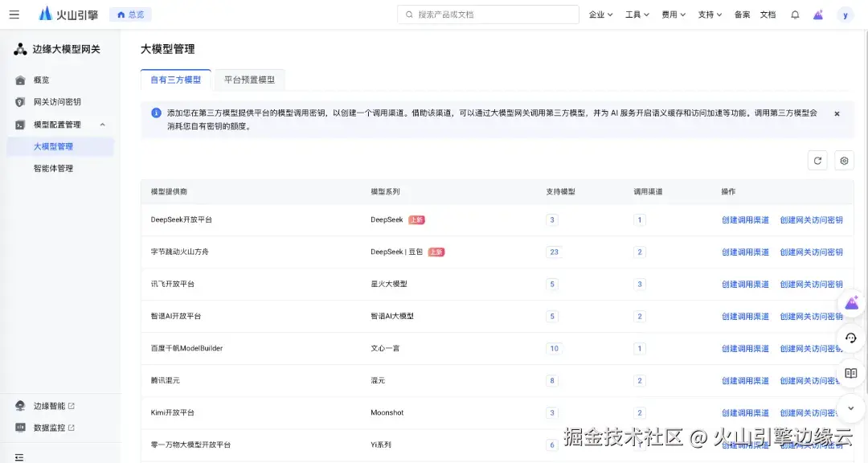Click the Moonshot model series cell

387,412
